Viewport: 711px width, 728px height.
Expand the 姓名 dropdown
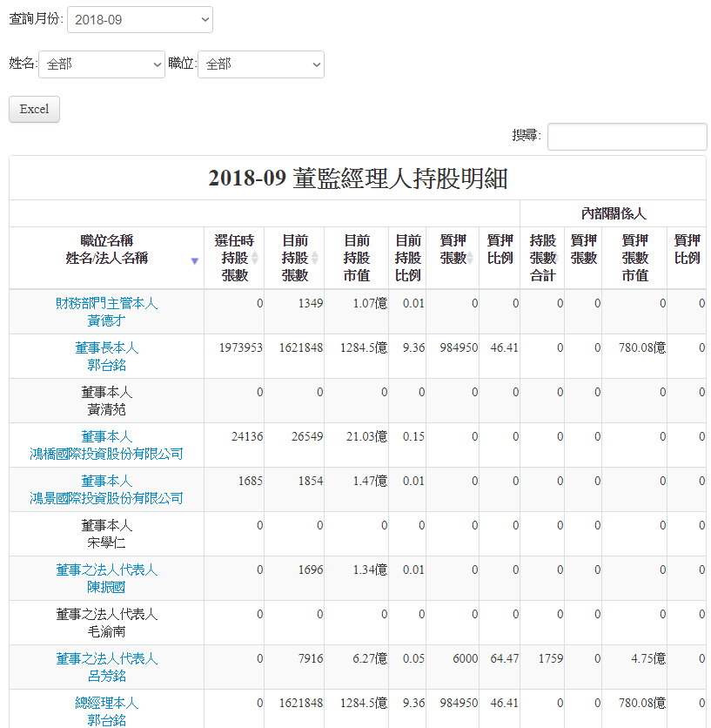tap(102, 64)
